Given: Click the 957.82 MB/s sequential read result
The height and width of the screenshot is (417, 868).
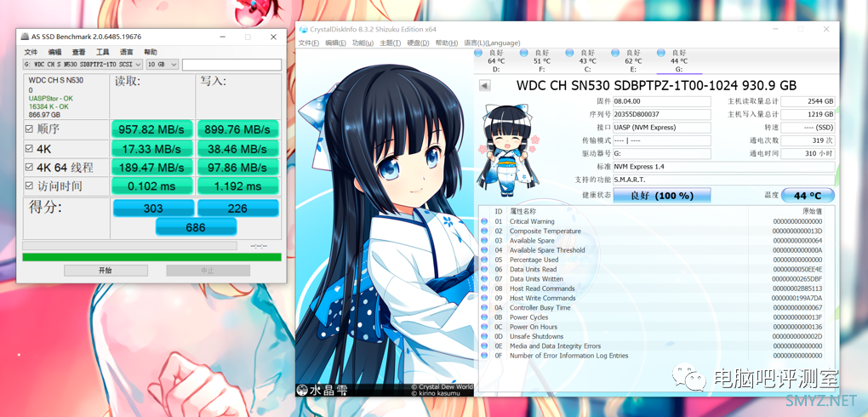Looking at the screenshot, I should pyautogui.click(x=152, y=129).
